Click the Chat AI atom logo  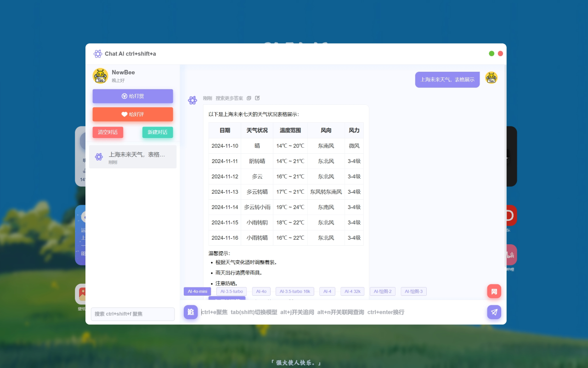tap(98, 54)
